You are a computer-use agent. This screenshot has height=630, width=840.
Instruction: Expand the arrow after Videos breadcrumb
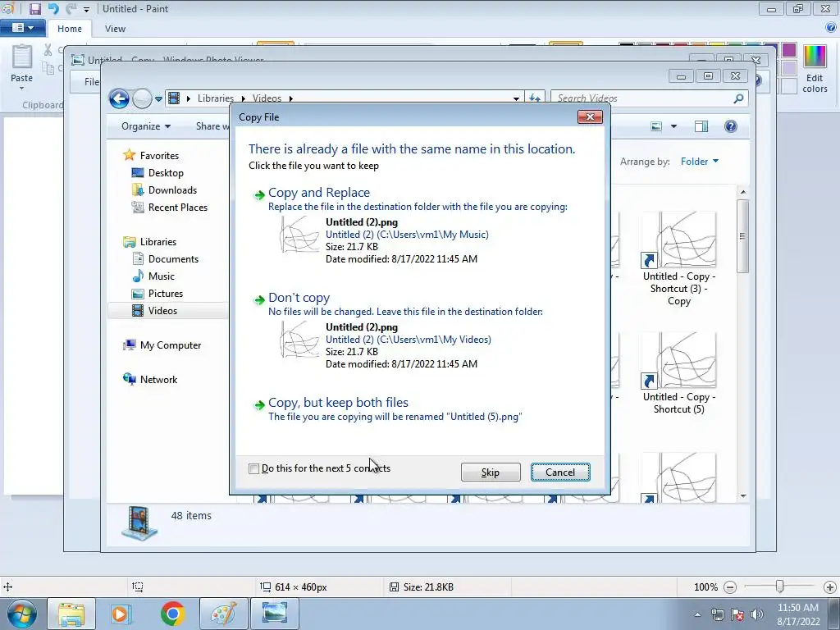click(291, 98)
